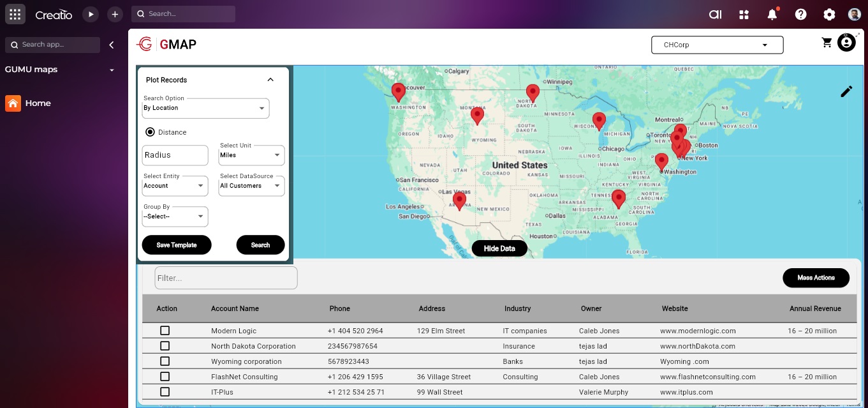The height and width of the screenshot is (408, 868).
Task: Click the Radius input field
Action: point(175,155)
